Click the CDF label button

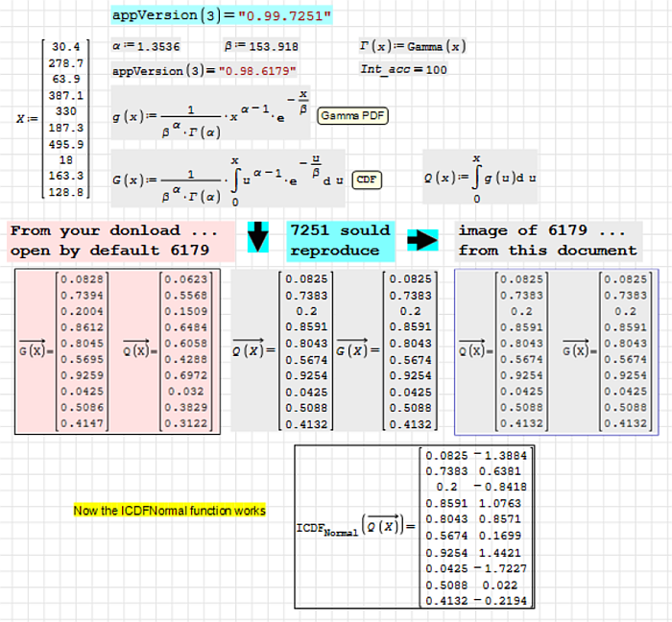[366, 179]
